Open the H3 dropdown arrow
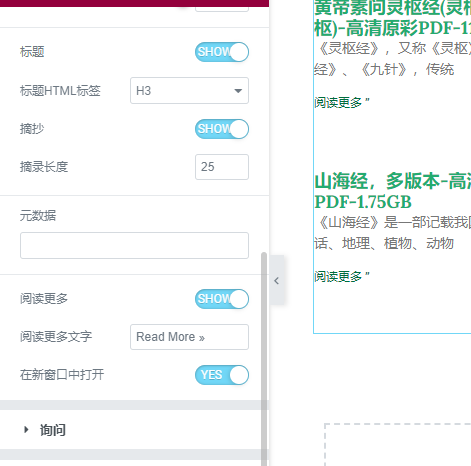The height and width of the screenshot is (466, 471). click(x=238, y=91)
